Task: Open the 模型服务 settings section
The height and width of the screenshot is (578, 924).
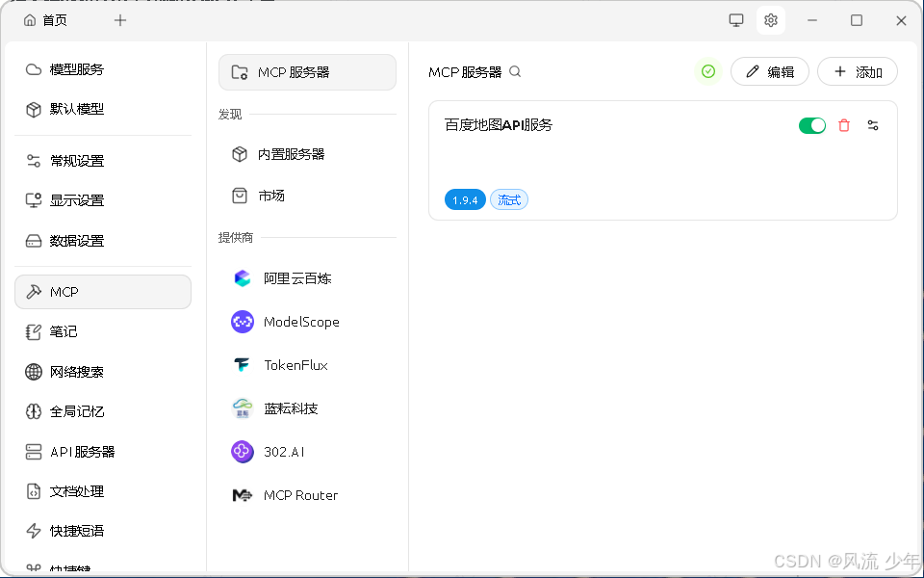Action: [76, 68]
